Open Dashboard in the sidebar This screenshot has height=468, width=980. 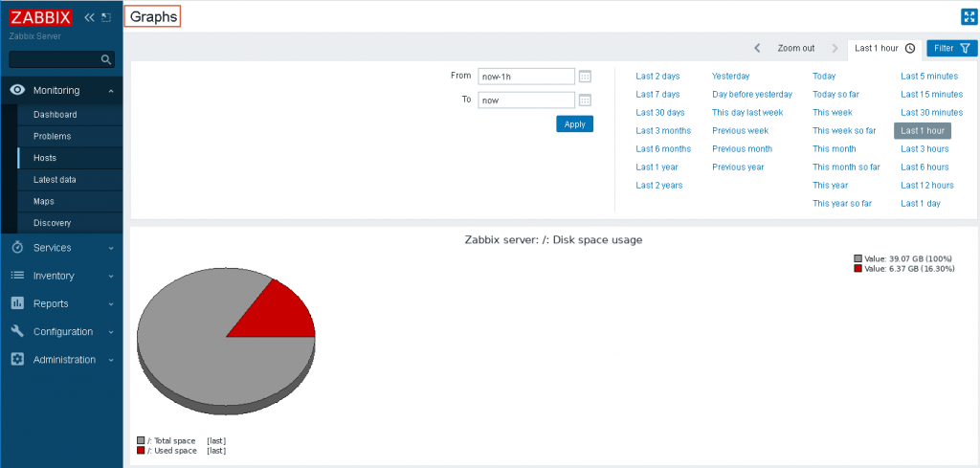click(55, 114)
